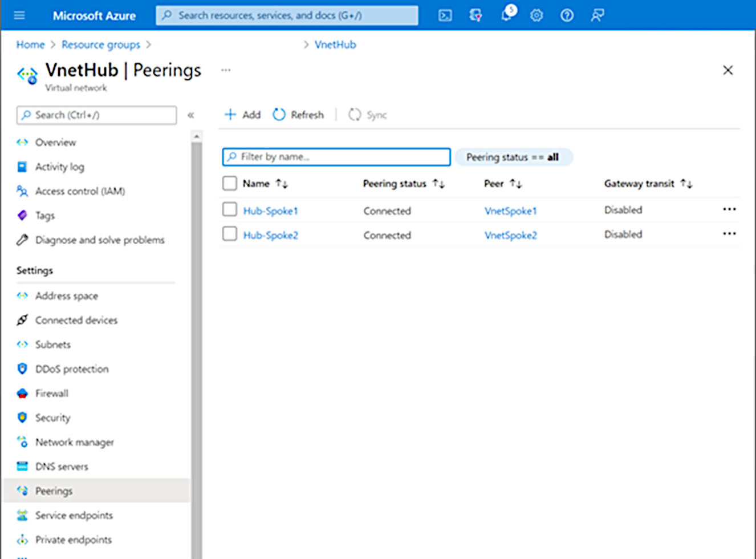Sort by the Peer column
Viewport: 756px width, 559px height.
[x=503, y=184]
